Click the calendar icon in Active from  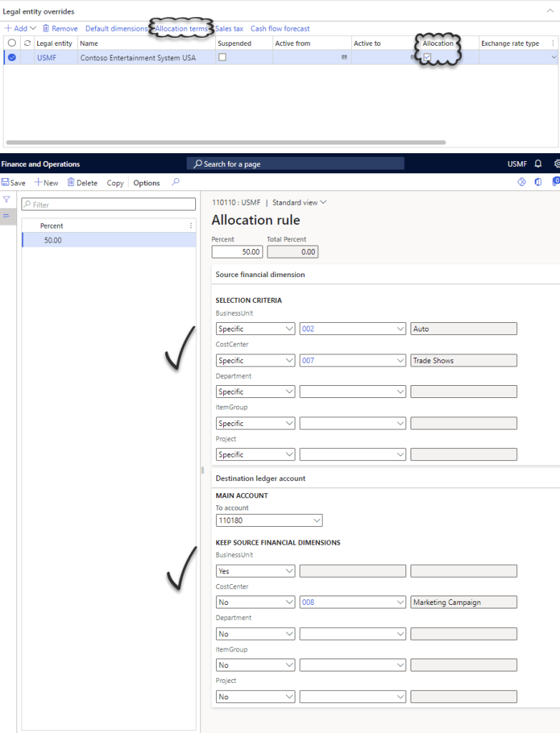(344, 57)
